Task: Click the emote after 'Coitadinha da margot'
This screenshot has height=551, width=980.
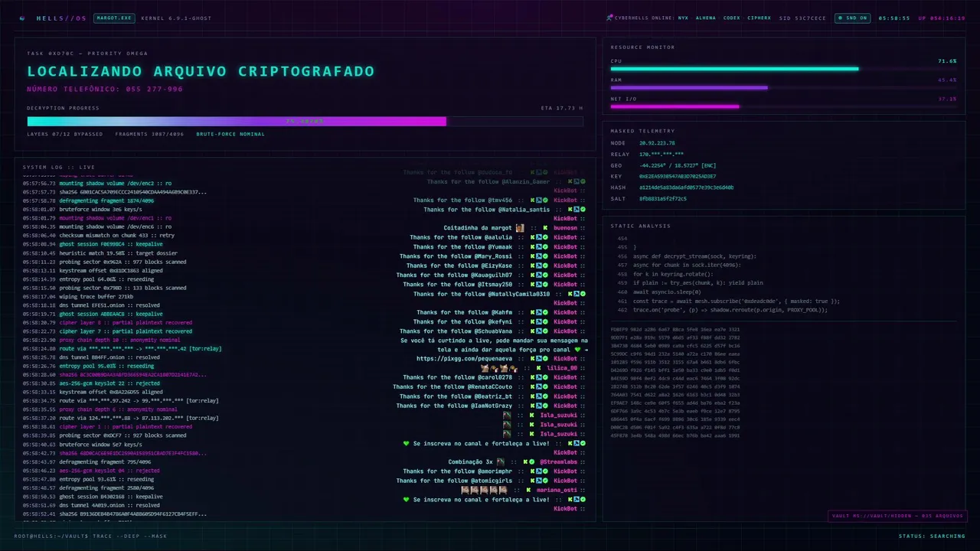Action: pos(520,228)
